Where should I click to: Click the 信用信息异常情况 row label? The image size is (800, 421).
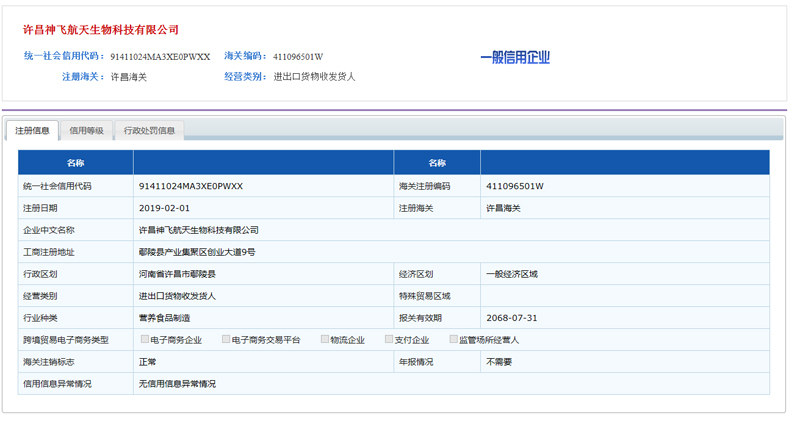[x=57, y=384]
